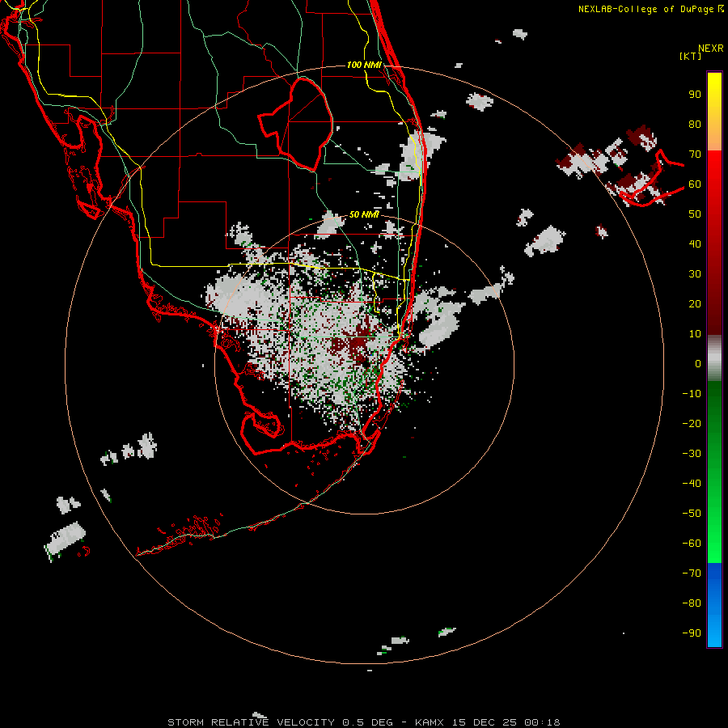This screenshot has height=728, width=728.
Task: Click the -80 value on the velocity scale
Action: pyautogui.click(x=692, y=603)
